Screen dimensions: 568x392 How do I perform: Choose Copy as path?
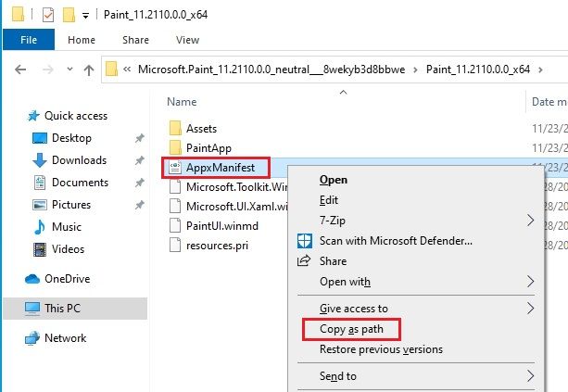click(x=416, y=329)
